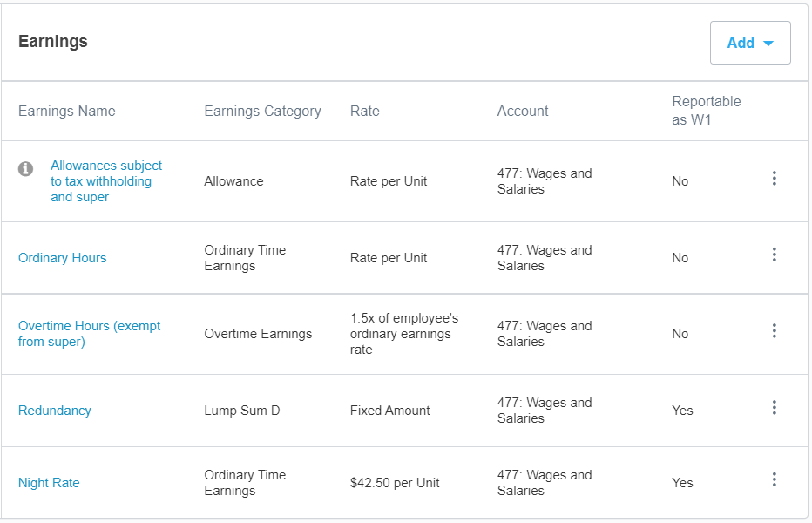The width and height of the screenshot is (812, 523).
Task: Click the Night Rate earnings link
Action: (49, 483)
